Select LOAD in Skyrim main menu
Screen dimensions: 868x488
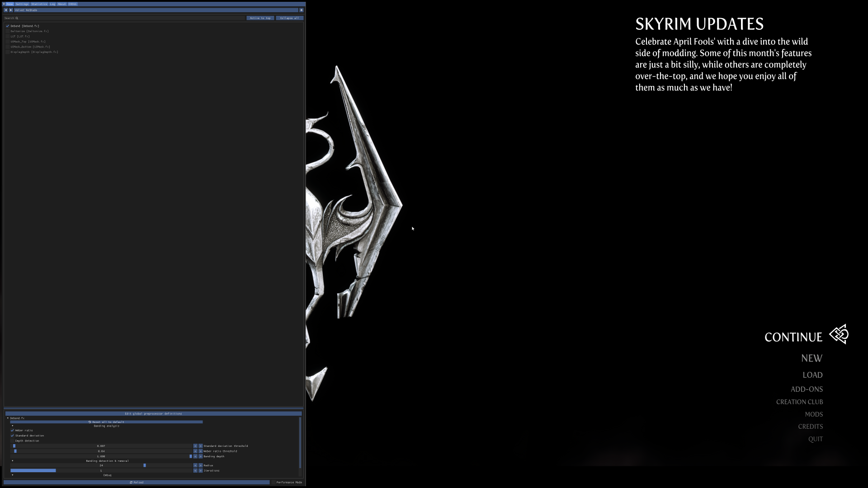[x=812, y=375]
